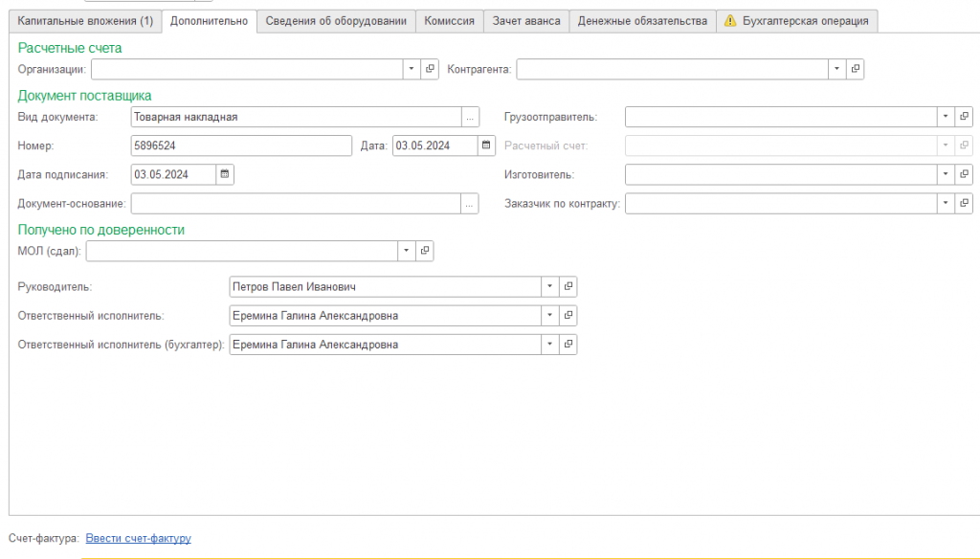Click the Руководитель field Петров Павел Иванович
Image resolution: width=980 pixels, height=559 pixels.
(385, 286)
